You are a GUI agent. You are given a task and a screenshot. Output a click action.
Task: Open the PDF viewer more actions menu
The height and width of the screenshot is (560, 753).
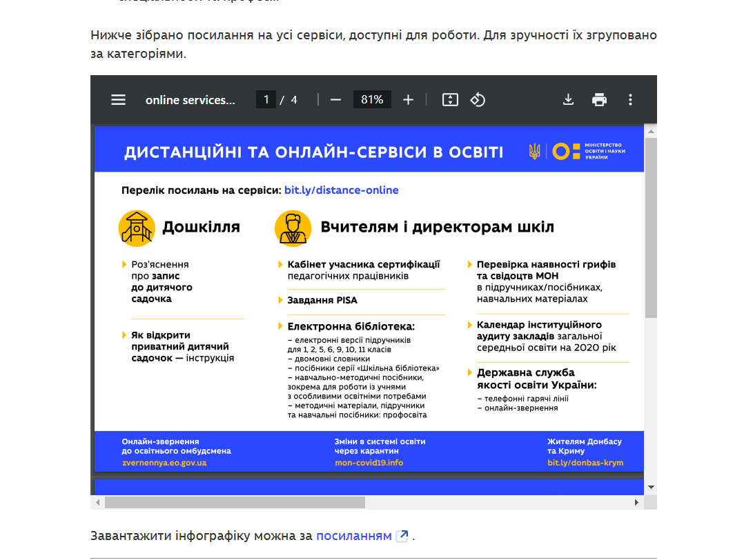tap(630, 100)
